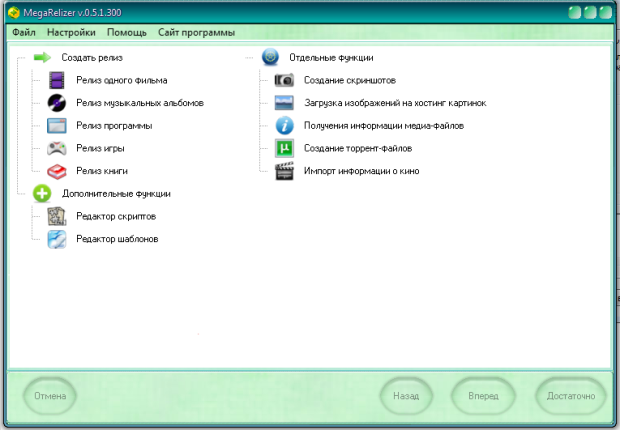Click the vinyl disc icon for music albums
Image resolution: width=620 pixels, height=430 pixels.
pos(57,103)
